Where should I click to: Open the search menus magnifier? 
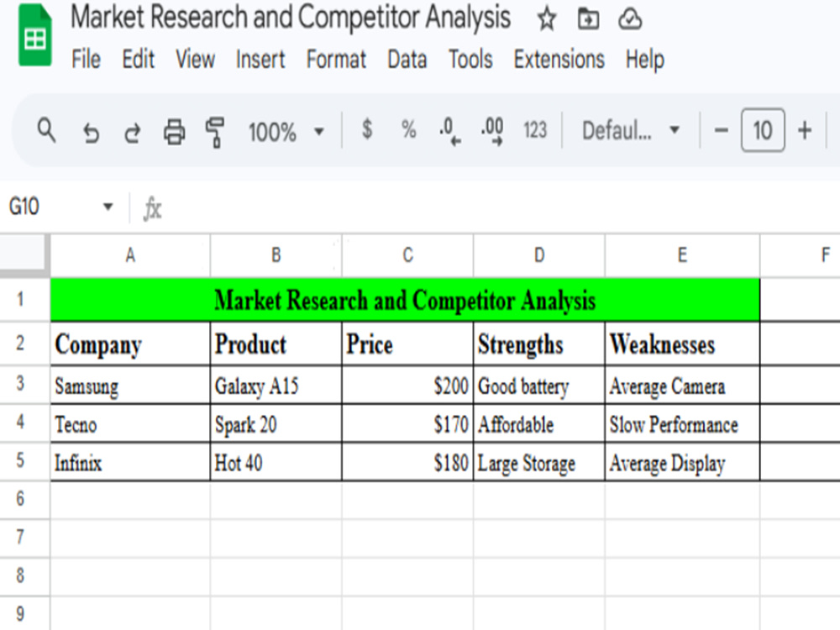click(46, 130)
